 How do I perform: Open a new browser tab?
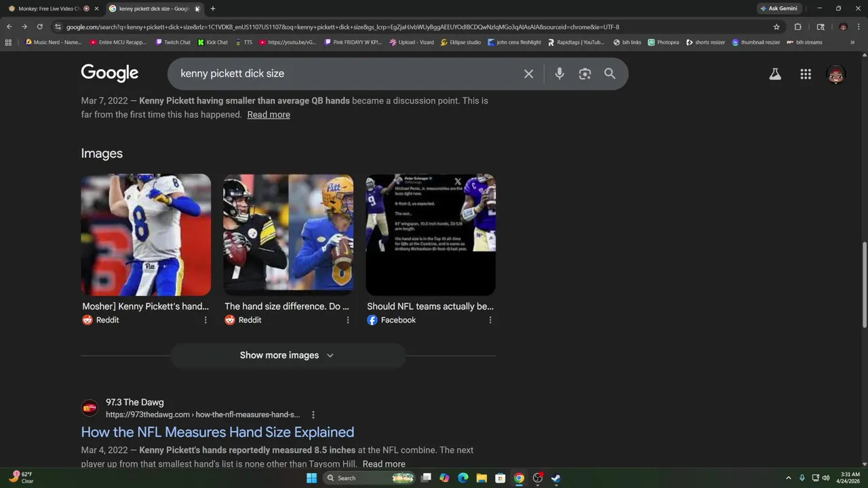(212, 9)
